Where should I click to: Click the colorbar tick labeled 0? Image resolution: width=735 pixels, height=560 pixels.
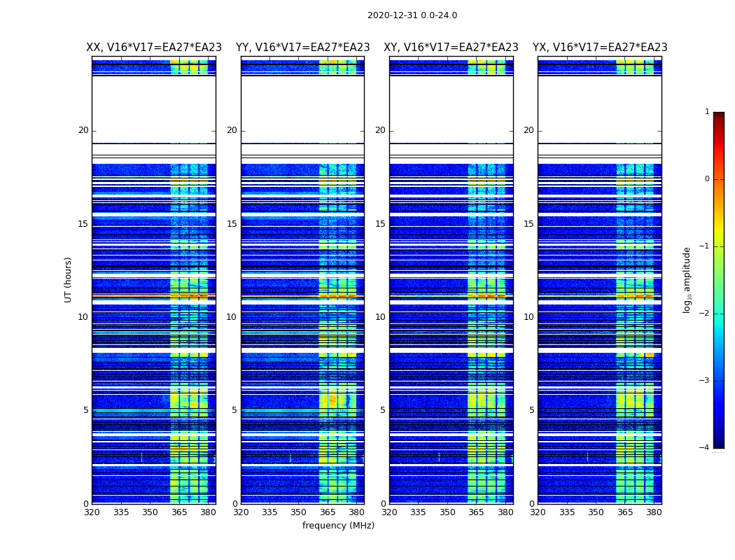tap(707, 179)
